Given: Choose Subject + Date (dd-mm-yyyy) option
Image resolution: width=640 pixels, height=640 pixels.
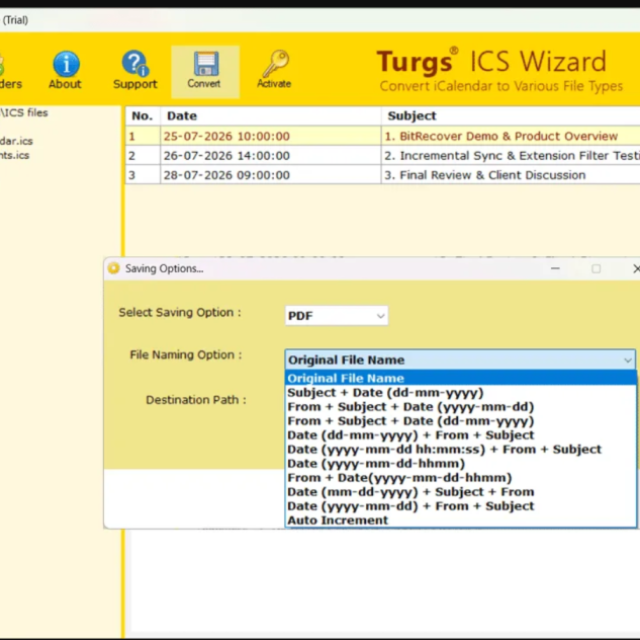Looking at the screenshot, I should (x=461, y=392).
